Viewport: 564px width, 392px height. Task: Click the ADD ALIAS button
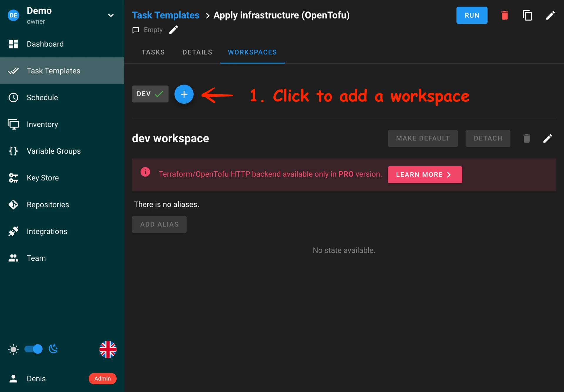159,225
